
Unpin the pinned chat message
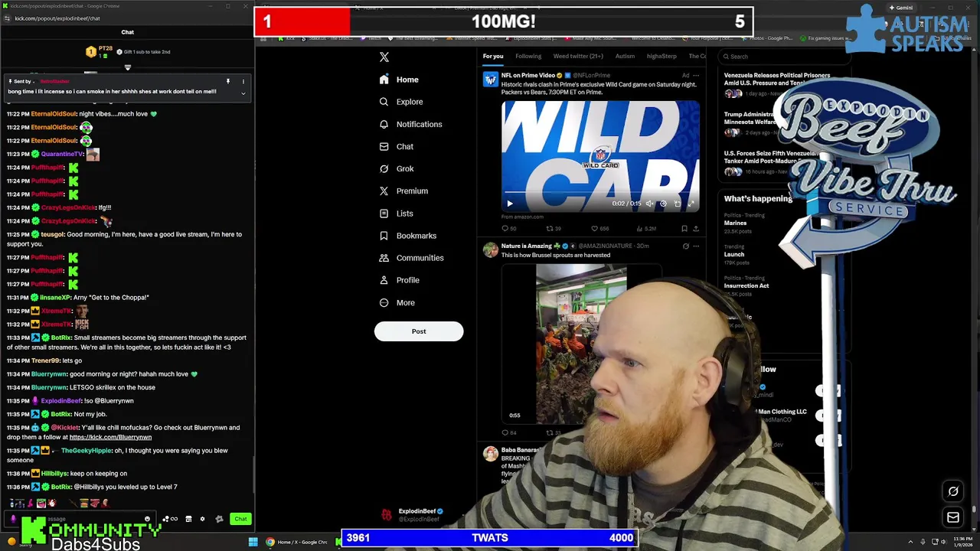coord(227,81)
